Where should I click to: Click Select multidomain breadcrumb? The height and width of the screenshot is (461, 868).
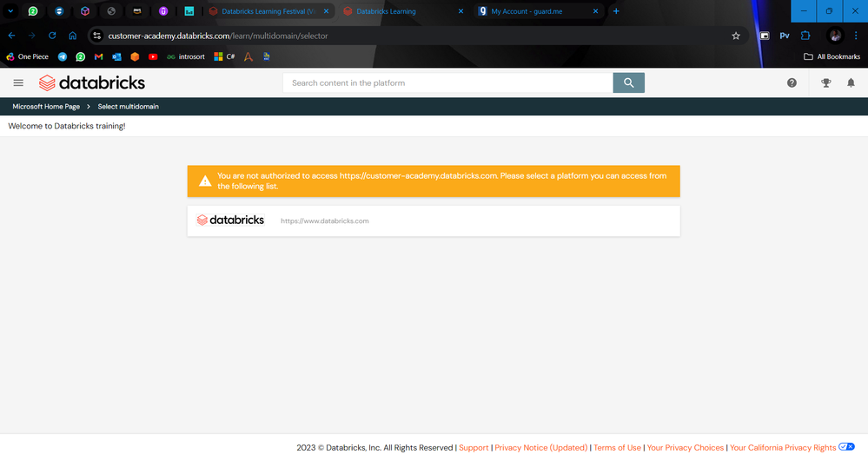pyautogui.click(x=129, y=106)
